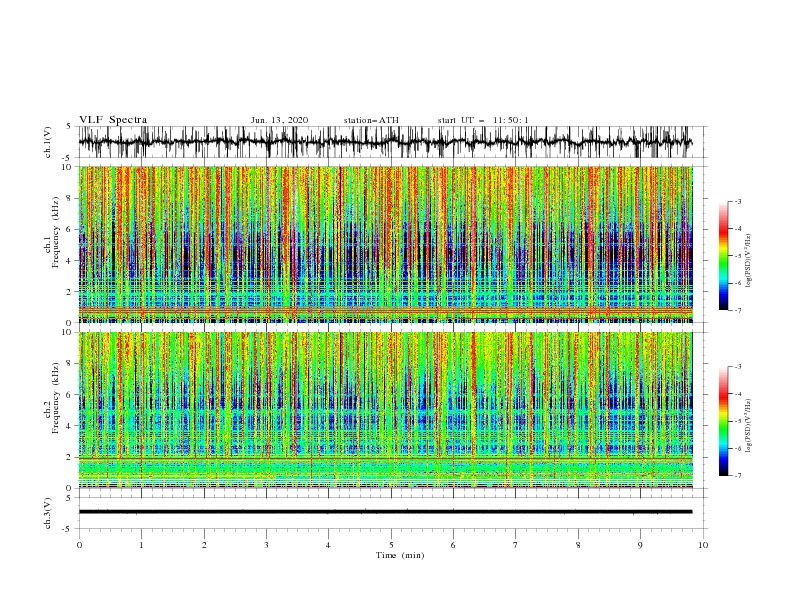Click the "8" kHz tick on ch.1 spectrogram
The height and width of the screenshot is (612, 792).
[70, 198]
